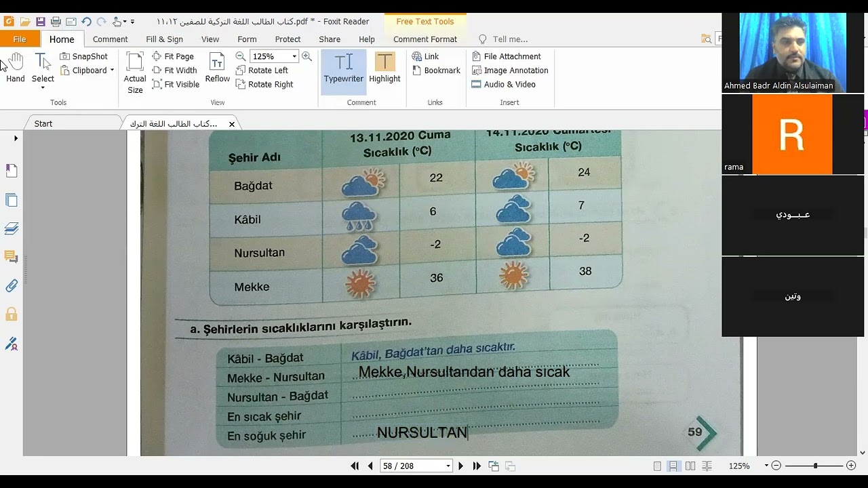This screenshot has height=488, width=868.
Task: Open the Comment Format tab
Action: pyautogui.click(x=425, y=39)
